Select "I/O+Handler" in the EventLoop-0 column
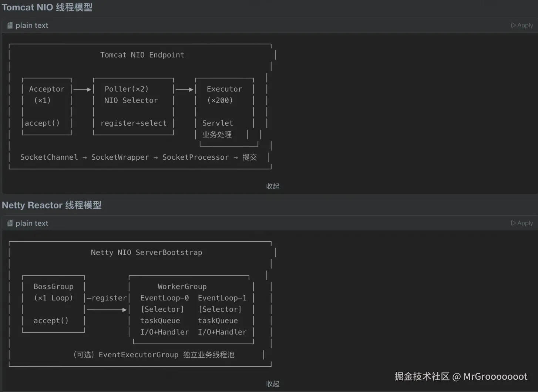The height and width of the screenshot is (392, 538). [x=165, y=332]
